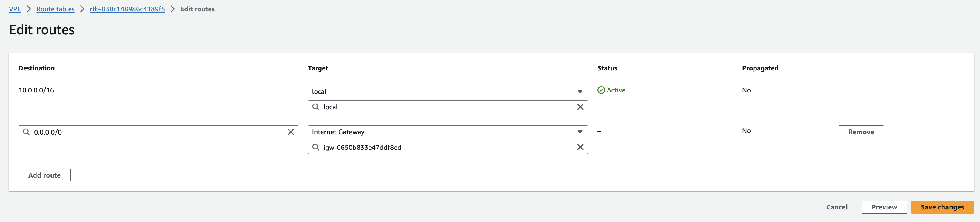Open rtb-038c148986c4189f5 breadcrumb link
This screenshot has width=980, height=222.
(x=127, y=9)
